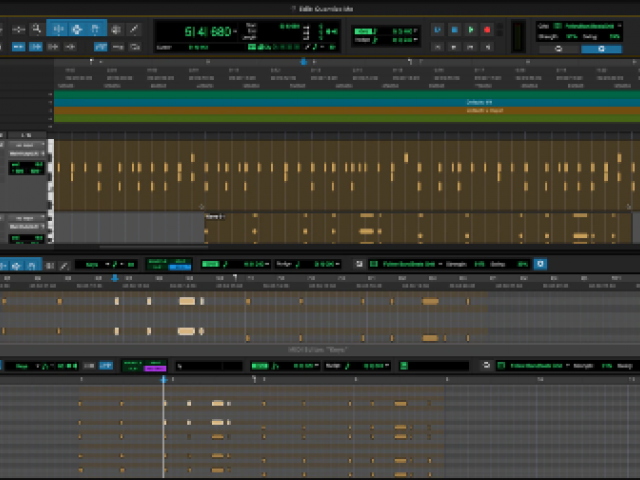Click the green ruler lane

[347, 118]
